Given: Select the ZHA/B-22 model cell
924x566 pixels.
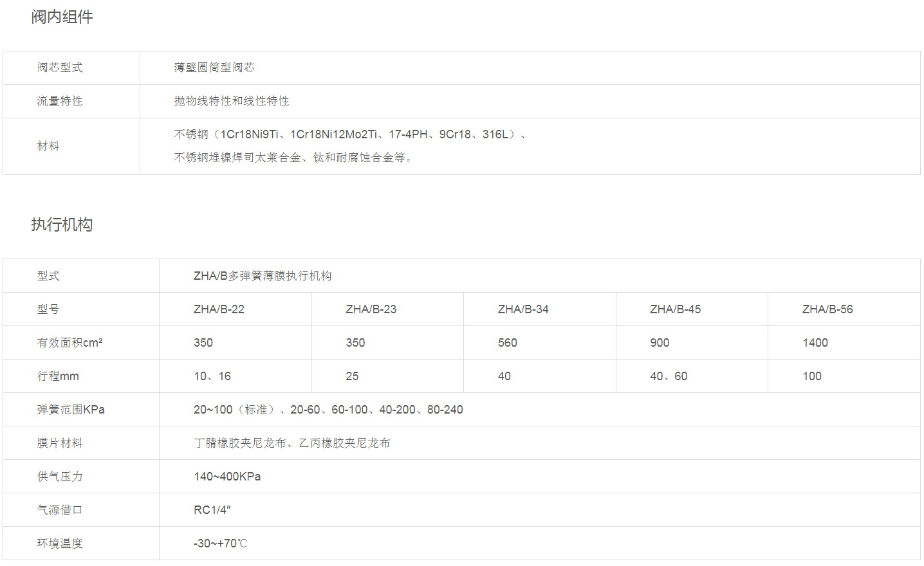Looking at the screenshot, I should point(219,309).
